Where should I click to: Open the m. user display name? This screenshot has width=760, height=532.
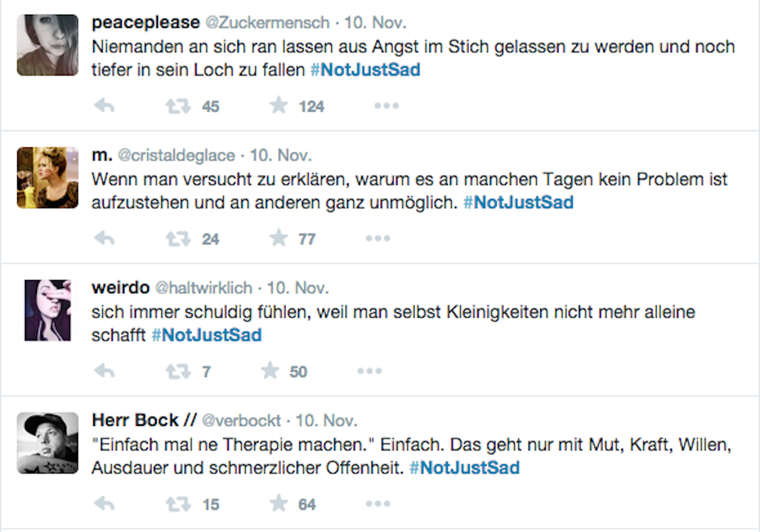click(102, 156)
